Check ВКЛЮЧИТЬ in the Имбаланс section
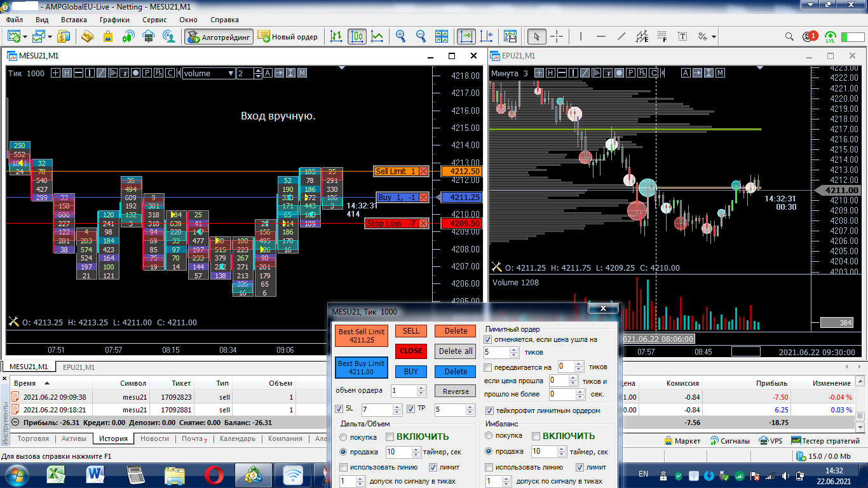Screen dimensions: 868x488 (536, 436)
